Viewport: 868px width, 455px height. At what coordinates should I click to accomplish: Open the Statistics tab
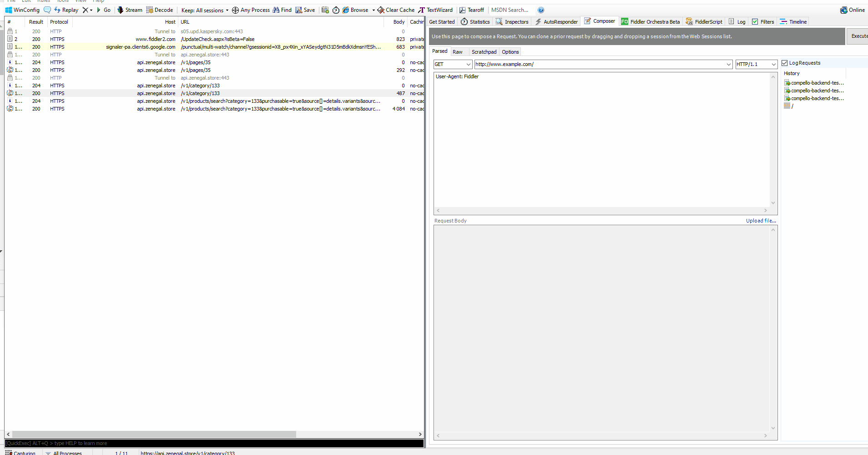(x=475, y=22)
